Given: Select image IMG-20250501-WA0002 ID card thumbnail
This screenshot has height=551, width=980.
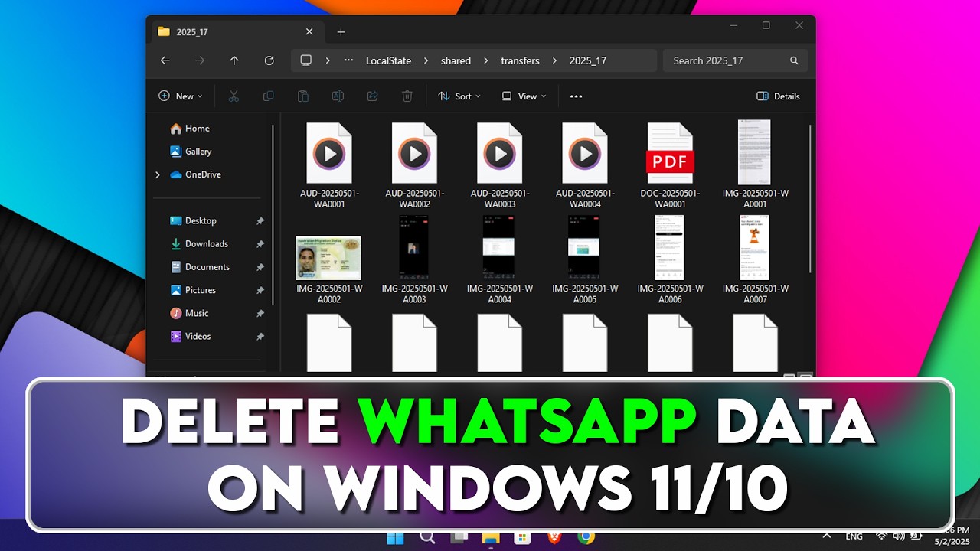Looking at the screenshot, I should click(328, 258).
